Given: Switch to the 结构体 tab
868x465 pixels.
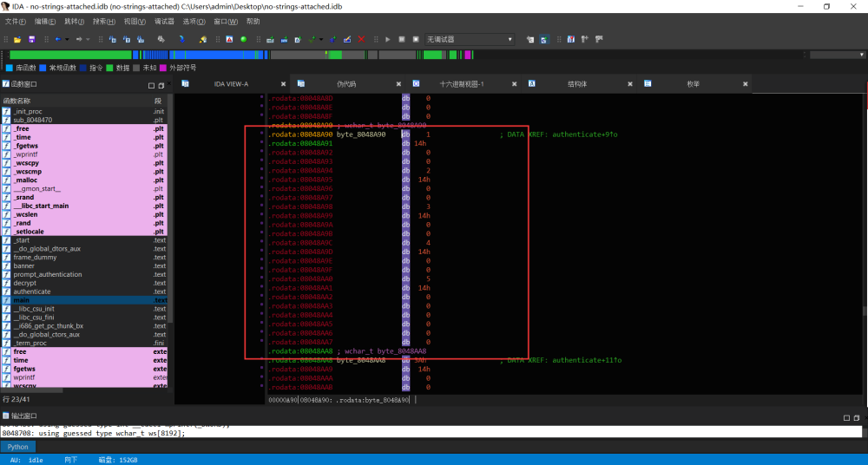Looking at the screenshot, I should coord(577,84).
